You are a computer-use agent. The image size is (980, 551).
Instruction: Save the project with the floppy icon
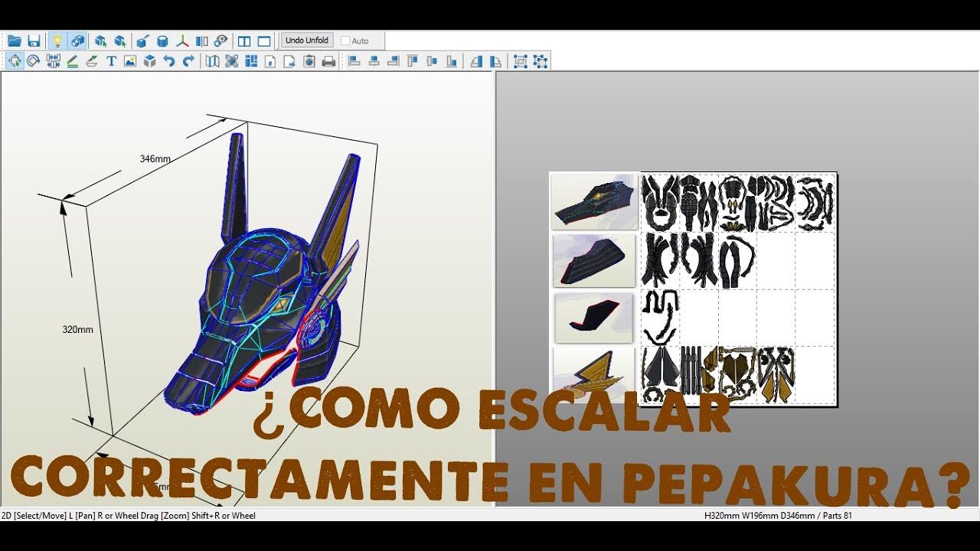pyautogui.click(x=34, y=41)
